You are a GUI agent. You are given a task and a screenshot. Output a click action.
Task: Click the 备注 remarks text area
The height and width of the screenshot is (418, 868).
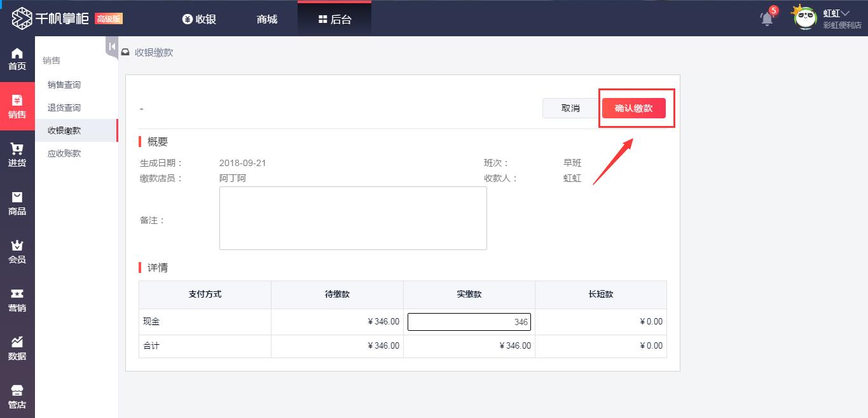click(353, 218)
